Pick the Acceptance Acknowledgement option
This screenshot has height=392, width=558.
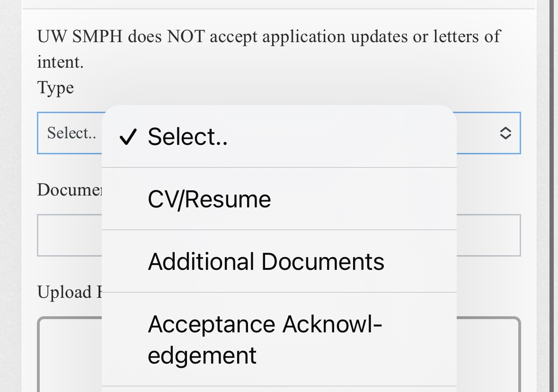pyautogui.click(x=265, y=339)
